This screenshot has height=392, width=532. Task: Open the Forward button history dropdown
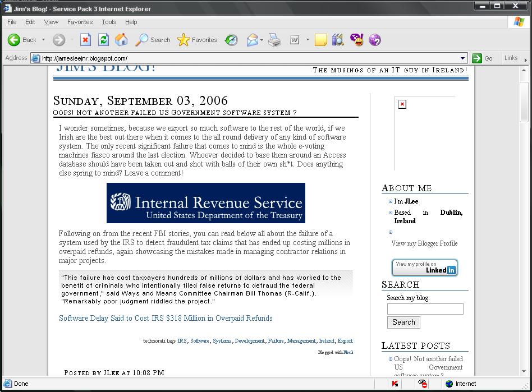tap(72, 40)
